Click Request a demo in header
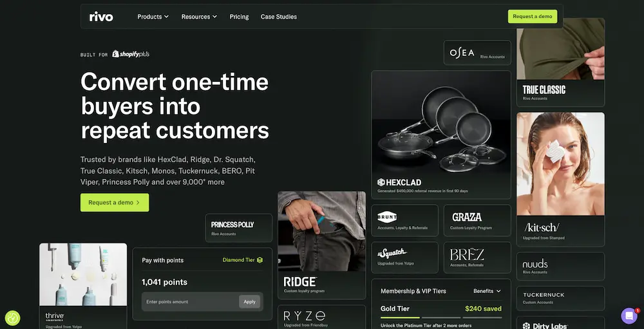This screenshot has width=644, height=329. (533, 17)
